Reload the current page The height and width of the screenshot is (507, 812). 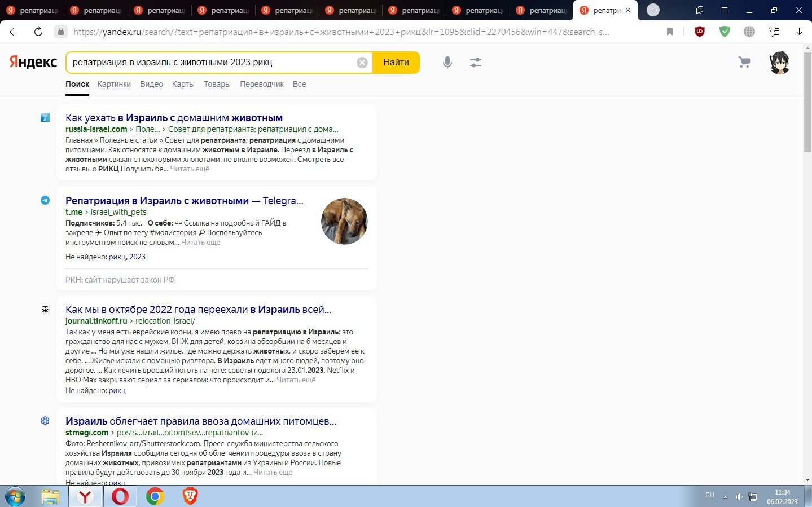pos(38,32)
